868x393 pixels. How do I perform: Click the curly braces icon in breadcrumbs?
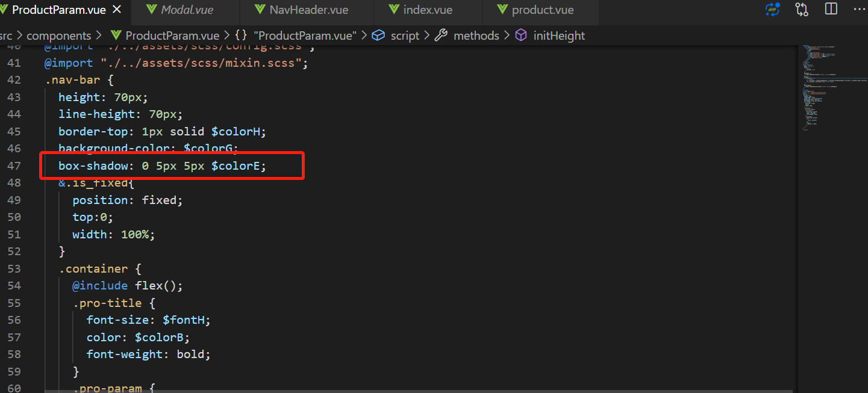241,36
